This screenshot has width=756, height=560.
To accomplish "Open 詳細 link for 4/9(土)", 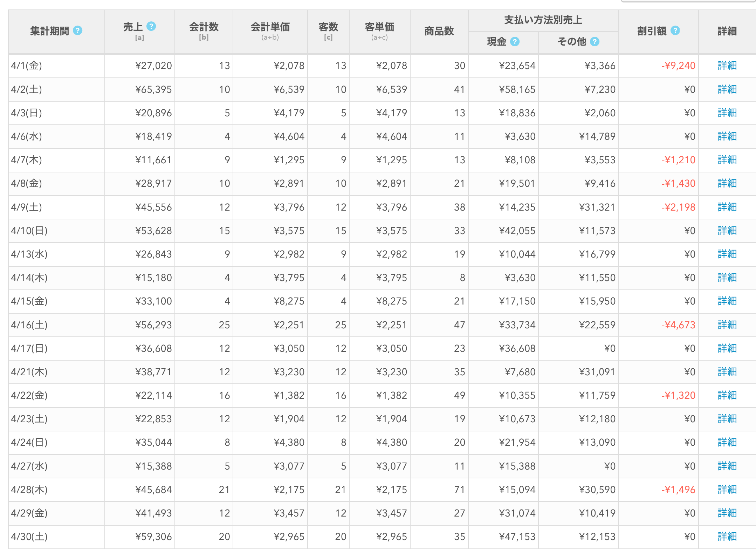I will click(x=727, y=207).
